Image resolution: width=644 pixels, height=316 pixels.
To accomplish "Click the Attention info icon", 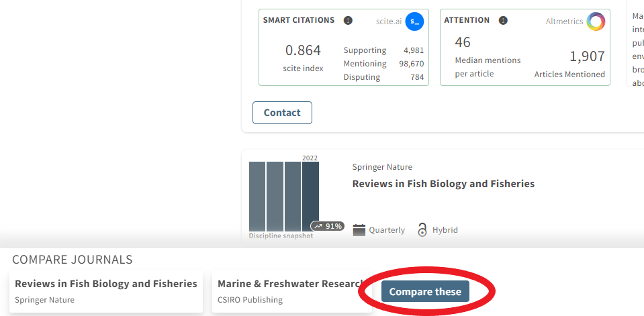I will (504, 21).
